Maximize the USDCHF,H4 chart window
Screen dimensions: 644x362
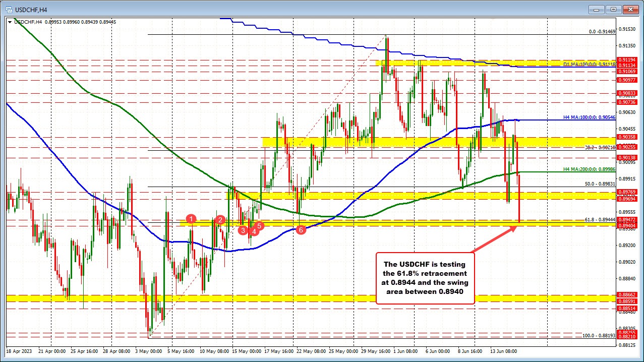tap(613, 9)
